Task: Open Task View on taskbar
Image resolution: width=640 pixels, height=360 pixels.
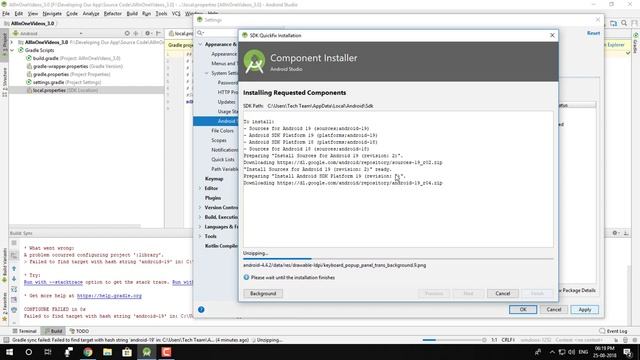Action: [48, 352]
